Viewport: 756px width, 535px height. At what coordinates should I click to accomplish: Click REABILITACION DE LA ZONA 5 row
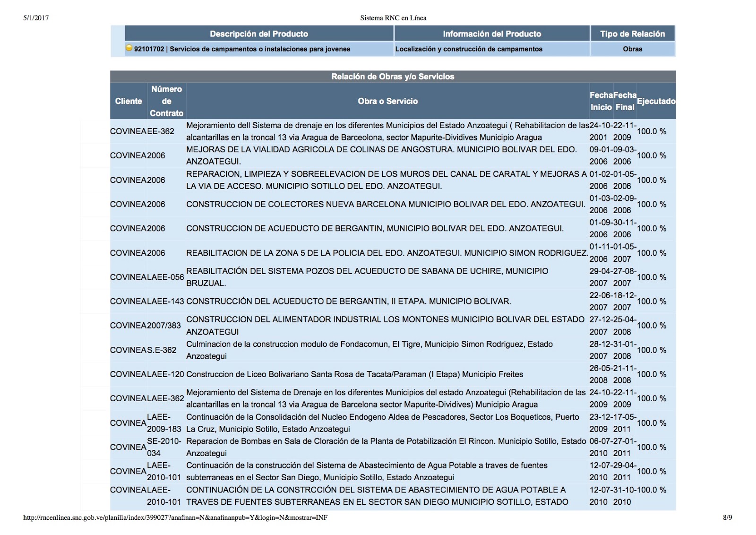click(387, 253)
